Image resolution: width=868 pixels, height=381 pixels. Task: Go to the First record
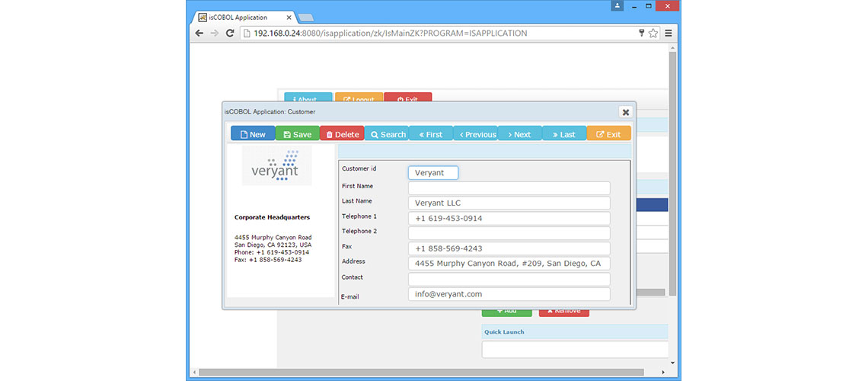431,134
